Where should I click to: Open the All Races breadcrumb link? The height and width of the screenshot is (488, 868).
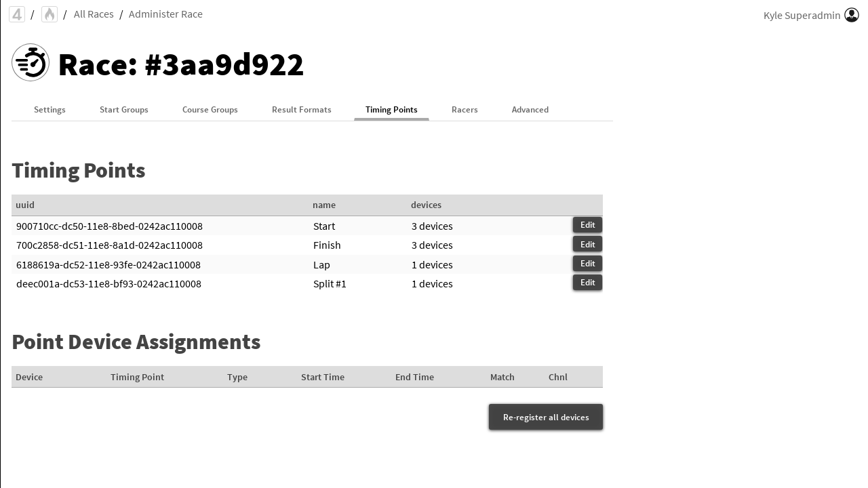pos(94,14)
